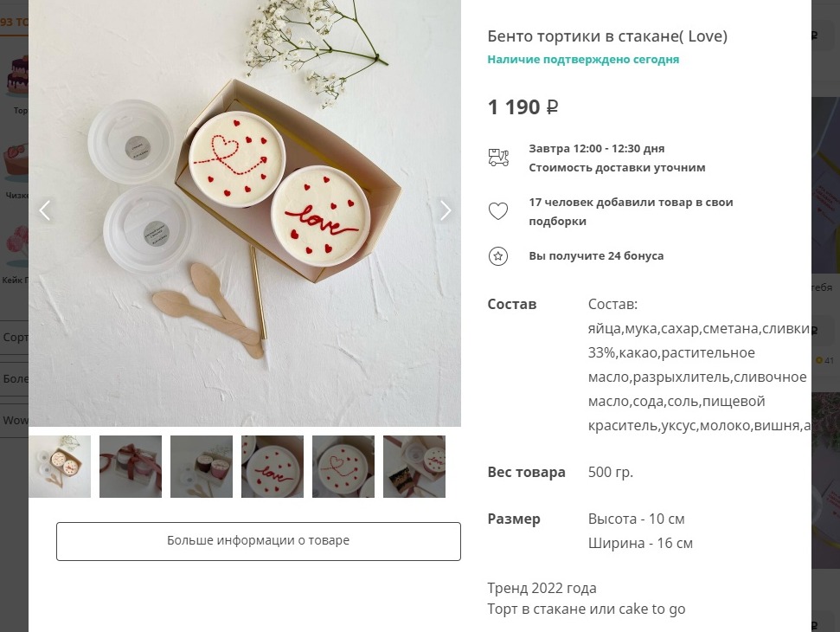Open the last thumbnail in gallery
This screenshot has width=840, height=632.
[x=414, y=467]
